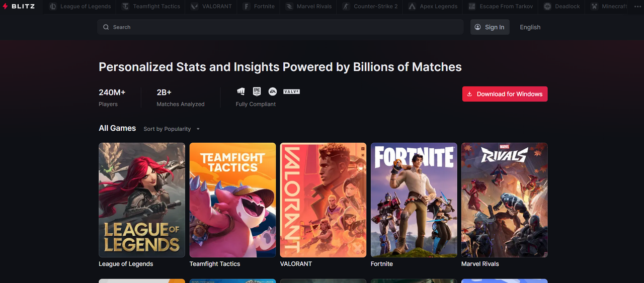Click the Sign In button
Image resolution: width=644 pixels, height=283 pixels.
pyautogui.click(x=490, y=27)
